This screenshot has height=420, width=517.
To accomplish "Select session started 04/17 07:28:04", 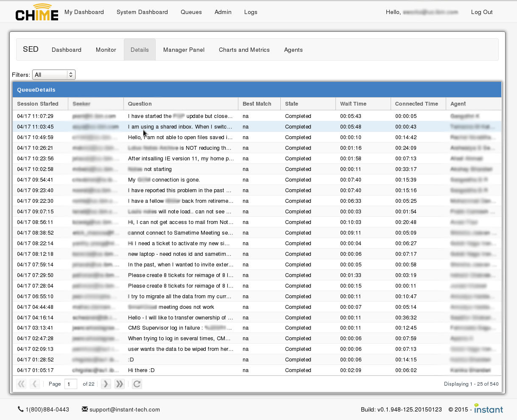I will point(35,286).
